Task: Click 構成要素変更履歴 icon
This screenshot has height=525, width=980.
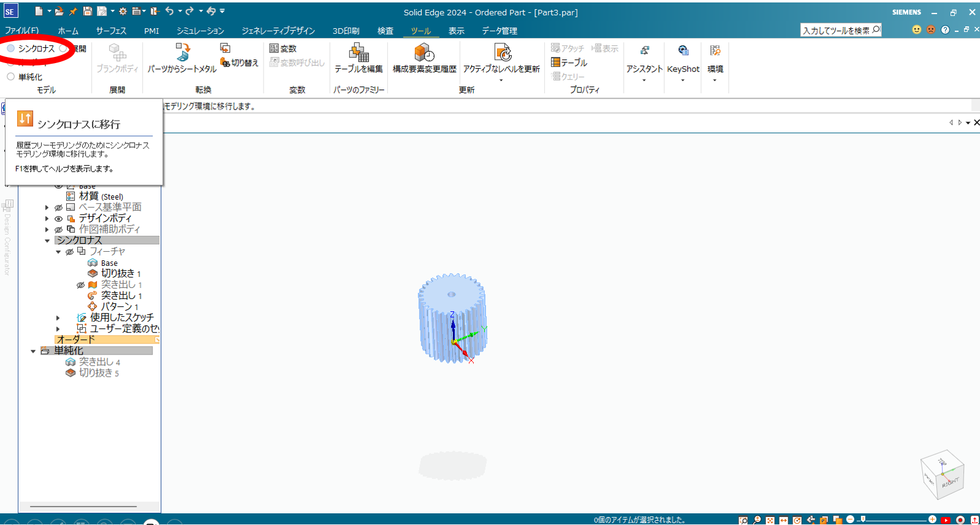Action: (x=424, y=53)
